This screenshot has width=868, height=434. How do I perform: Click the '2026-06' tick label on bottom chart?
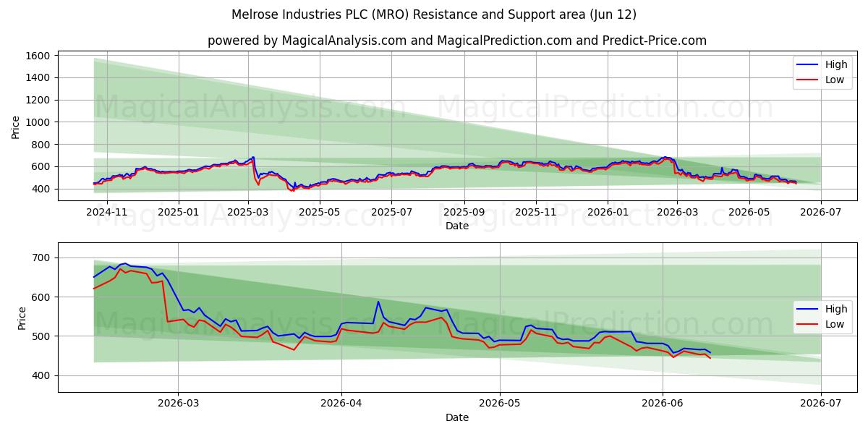click(x=663, y=404)
